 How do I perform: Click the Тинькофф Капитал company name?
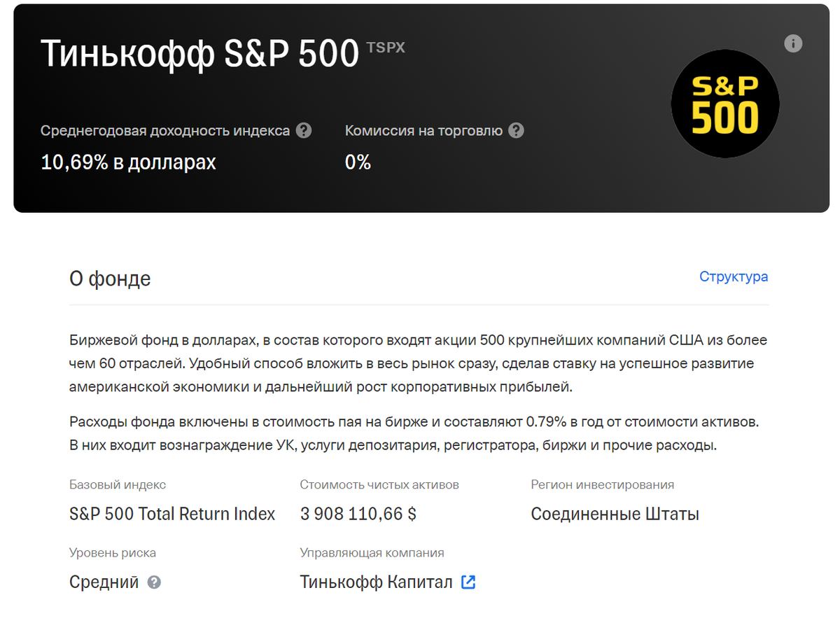click(x=377, y=582)
